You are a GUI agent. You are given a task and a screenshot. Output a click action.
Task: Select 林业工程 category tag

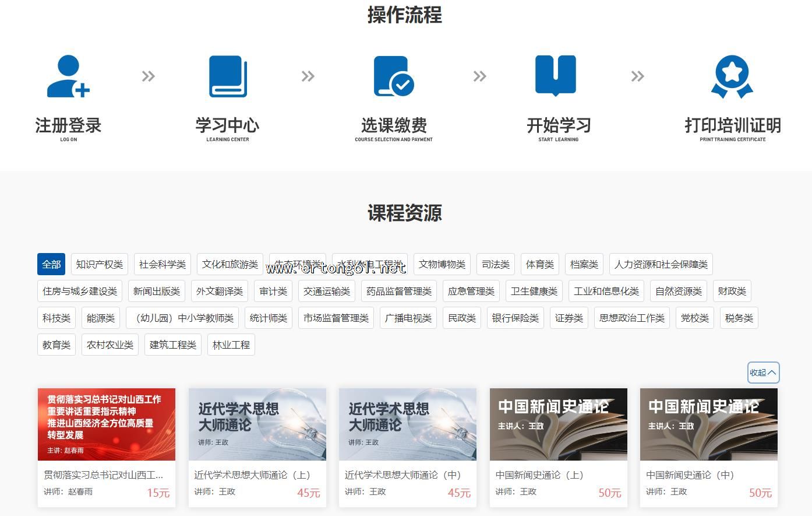click(231, 345)
